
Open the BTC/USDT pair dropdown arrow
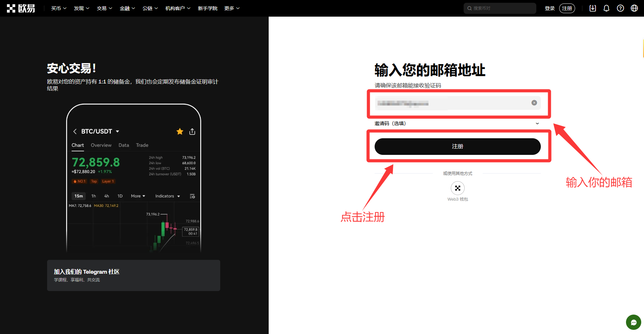[x=117, y=131]
